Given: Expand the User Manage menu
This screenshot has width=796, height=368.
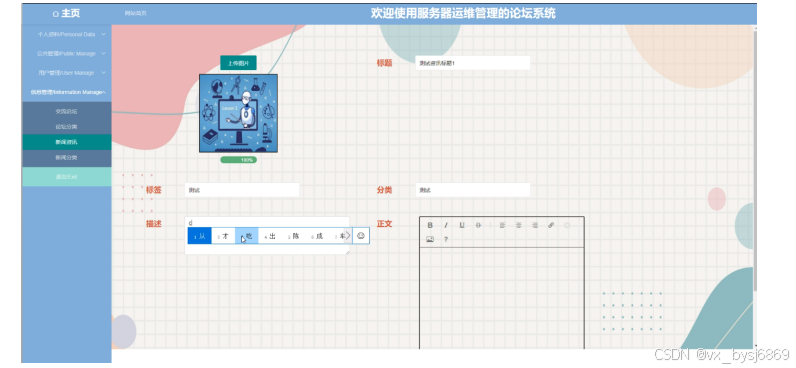Looking at the screenshot, I should pyautogui.click(x=67, y=73).
